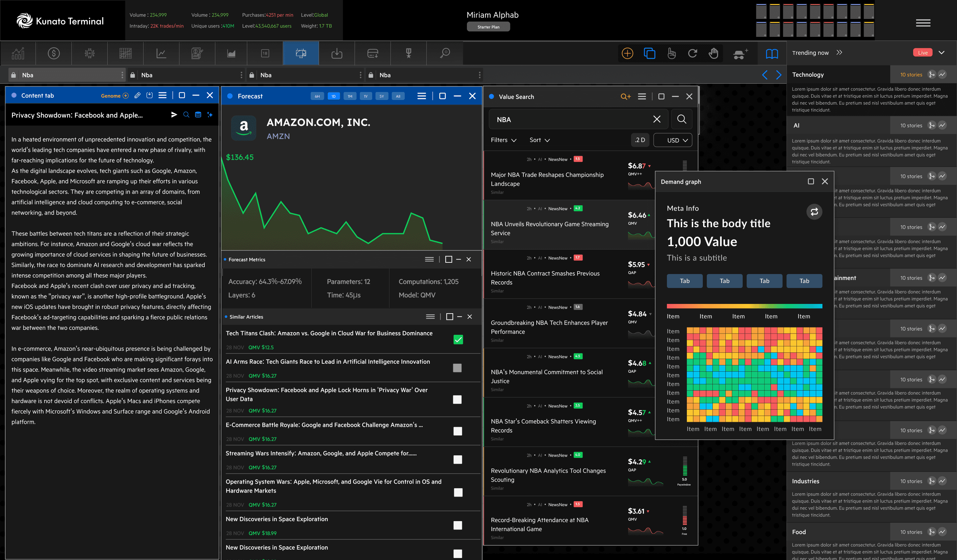Click the .2 D button in Value Search
Screen dimensions: 957x560
click(x=640, y=140)
